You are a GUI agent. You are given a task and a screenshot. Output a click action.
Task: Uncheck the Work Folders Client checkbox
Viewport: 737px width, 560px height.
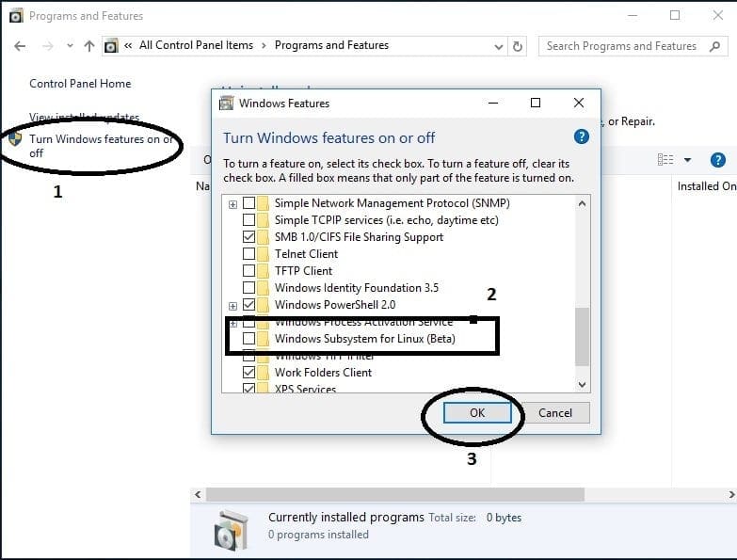249,372
